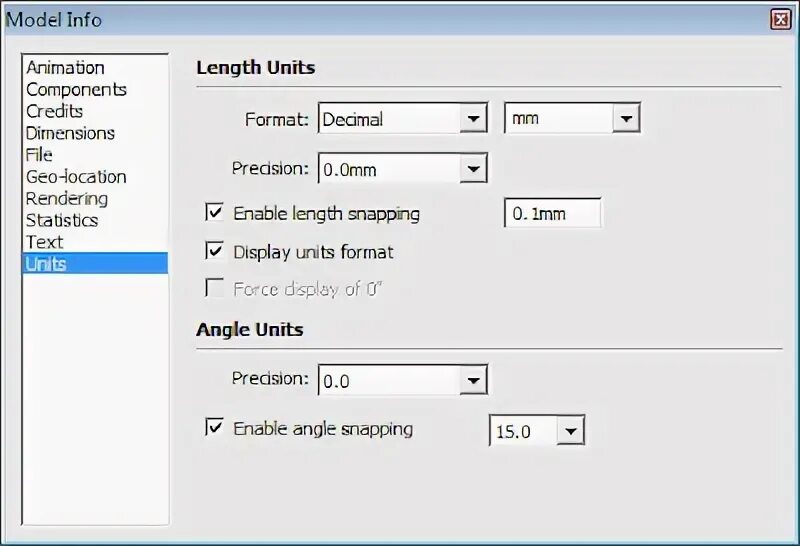Open Geo-location settings
Viewport: 800px width, 546px height.
(x=77, y=177)
